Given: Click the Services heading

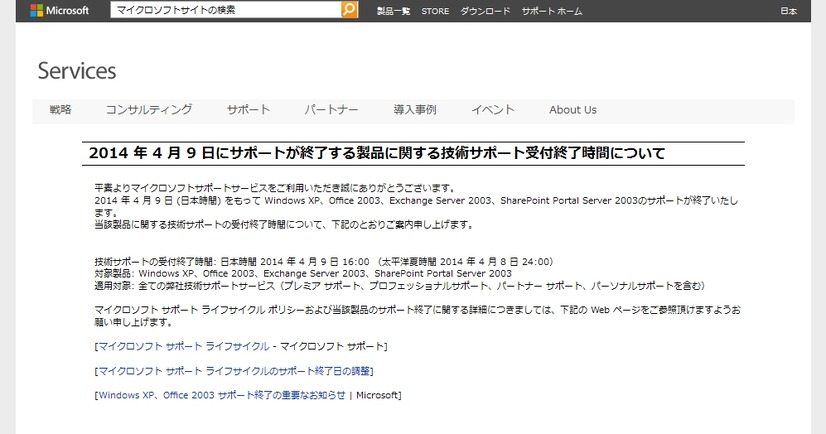Looking at the screenshot, I should coord(77,71).
